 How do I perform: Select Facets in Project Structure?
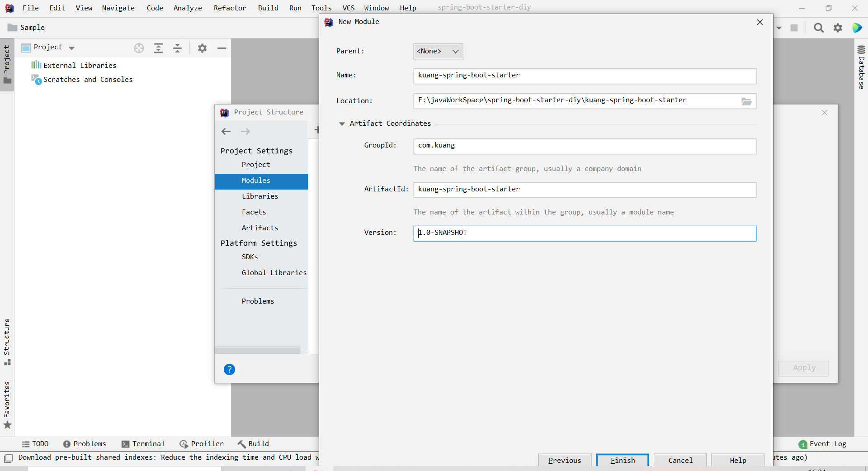click(254, 212)
